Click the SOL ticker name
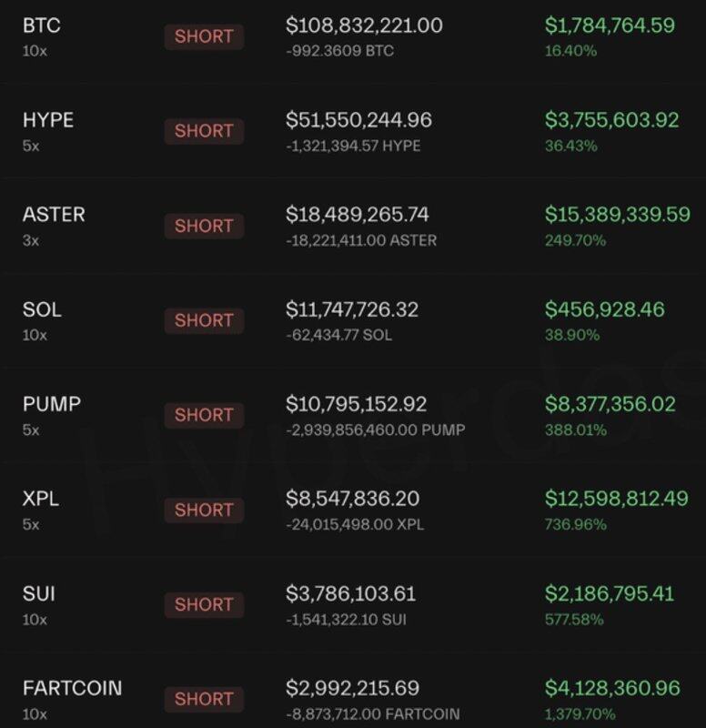Viewport: 706px width, 728px height. (x=42, y=309)
